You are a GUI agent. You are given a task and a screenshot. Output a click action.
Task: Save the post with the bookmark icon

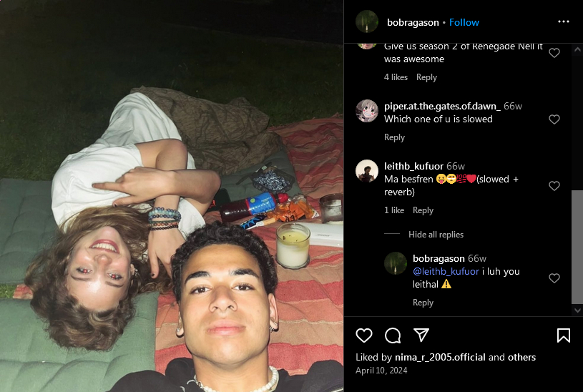(x=563, y=335)
